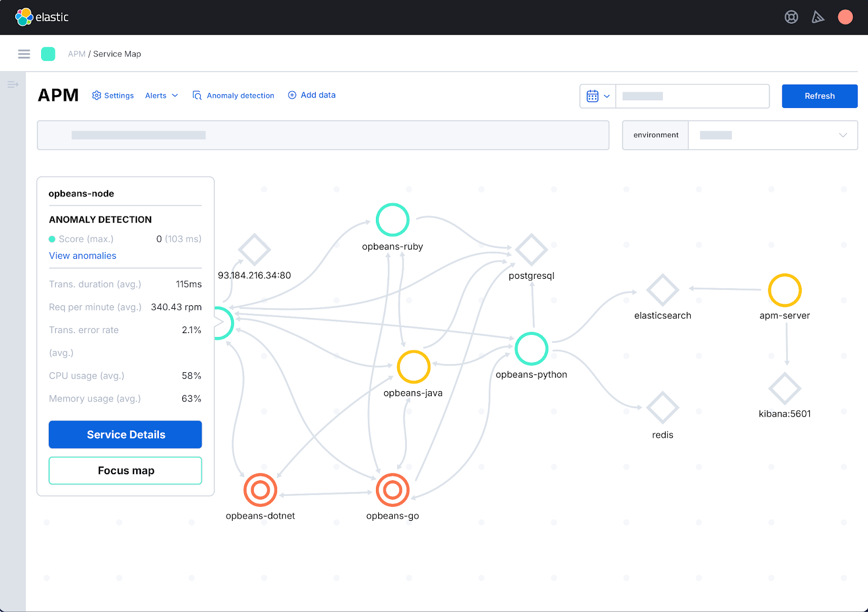Click the Elastic logo
The width and height of the screenshot is (868, 612).
pos(42,17)
